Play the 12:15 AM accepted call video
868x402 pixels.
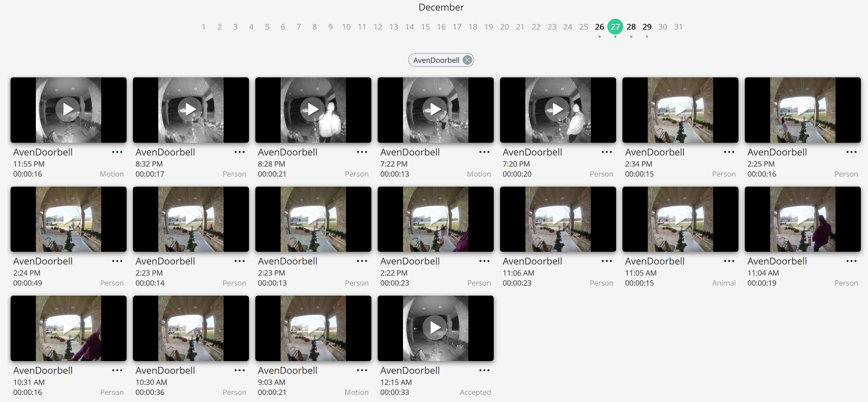pyautogui.click(x=435, y=328)
